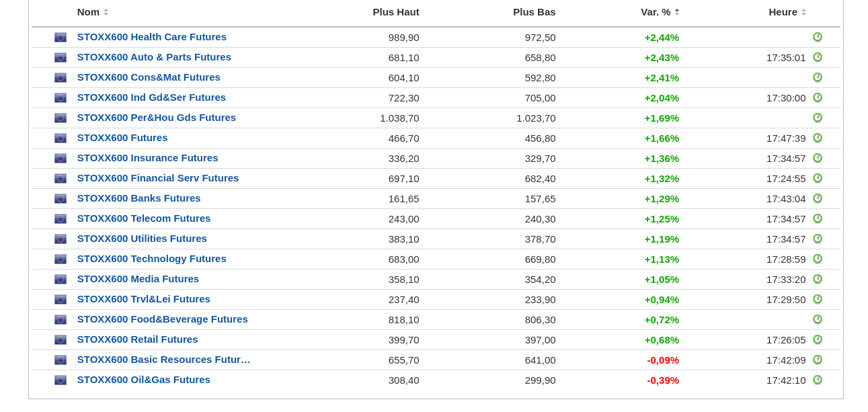Click the clock icon in the Oil&Gas Futures row
This screenshot has width=868, height=412.
(818, 380)
